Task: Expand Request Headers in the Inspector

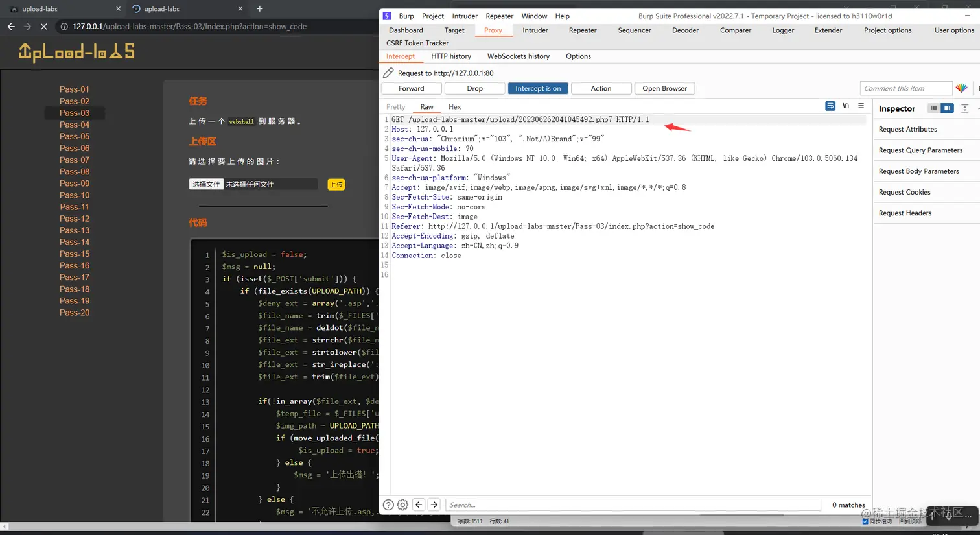Action: pyautogui.click(x=905, y=213)
